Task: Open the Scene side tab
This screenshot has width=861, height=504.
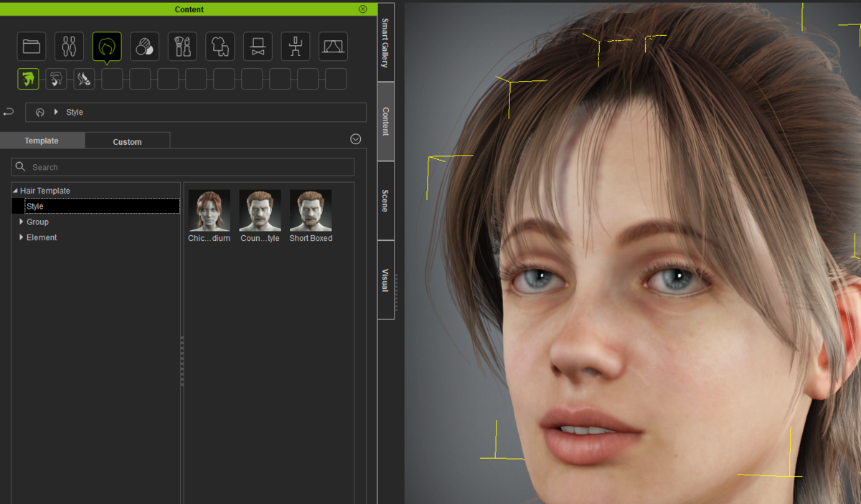Action: point(385,201)
